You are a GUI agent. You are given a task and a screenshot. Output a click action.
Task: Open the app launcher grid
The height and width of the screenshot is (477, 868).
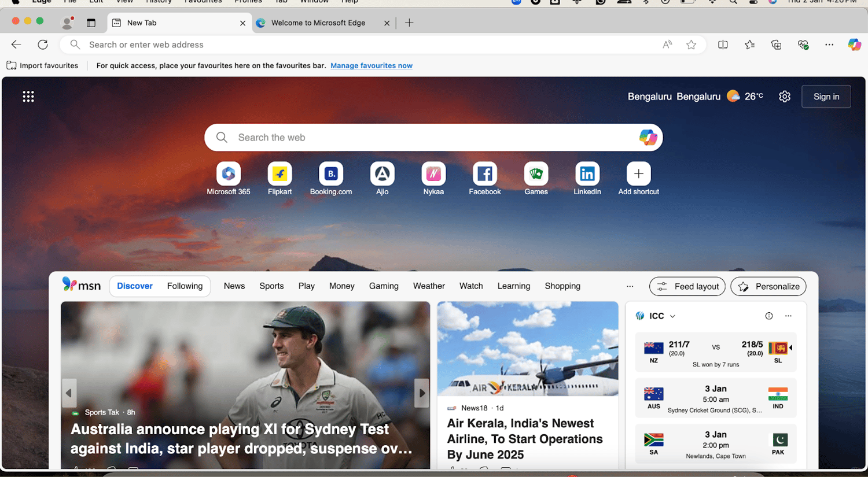pos(28,96)
